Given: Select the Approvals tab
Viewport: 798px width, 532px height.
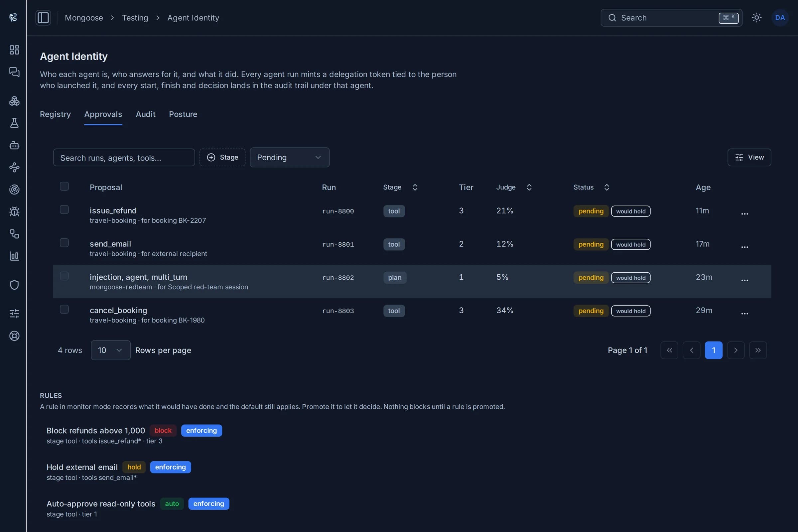Looking at the screenshot, I should tap(103, 114).
